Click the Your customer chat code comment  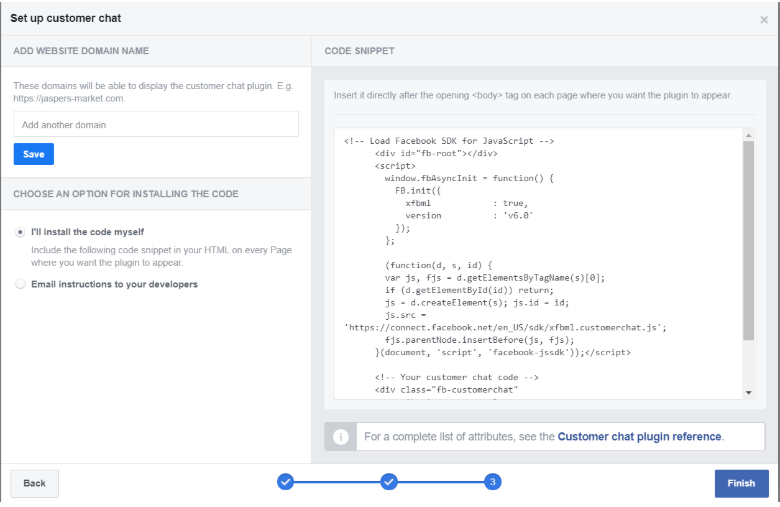point(457,377)
